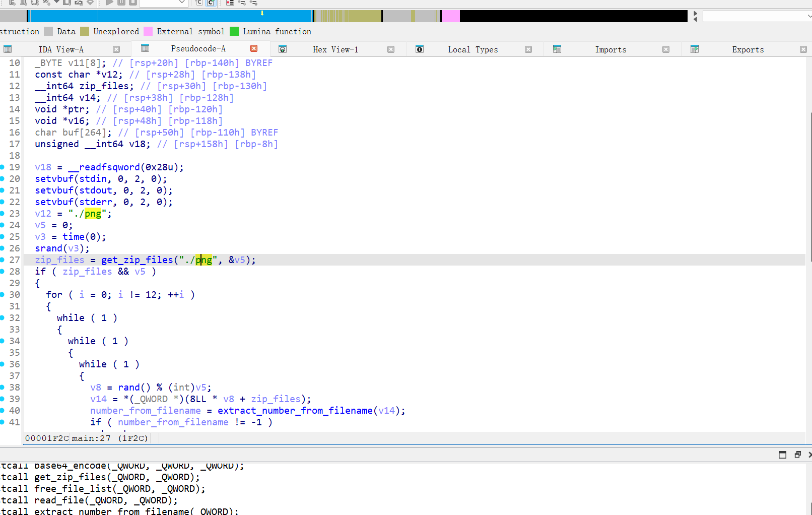The height and width of the screenshot is (515, 812).
Task: Click the Lumina function green swatch
Action: pyautogui.click(x=234, y=31)
